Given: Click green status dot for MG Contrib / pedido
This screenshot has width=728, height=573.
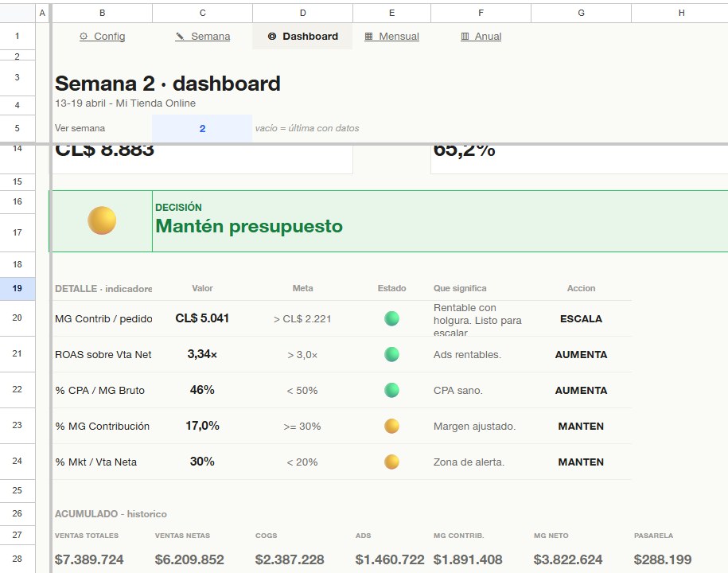Looking at the screenshot, I should coord(392,318).
